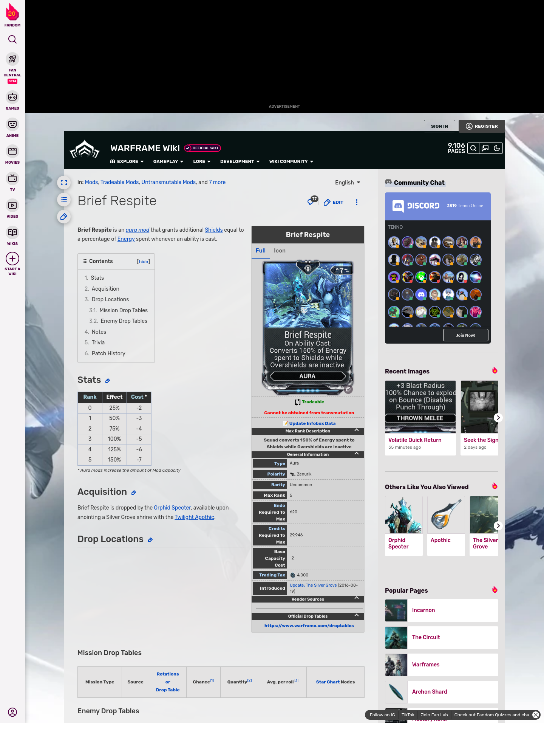This screenshot has height=756, width=544.
Task: Click the Warframe lotus logo
Action: click(x=85, y=150)
